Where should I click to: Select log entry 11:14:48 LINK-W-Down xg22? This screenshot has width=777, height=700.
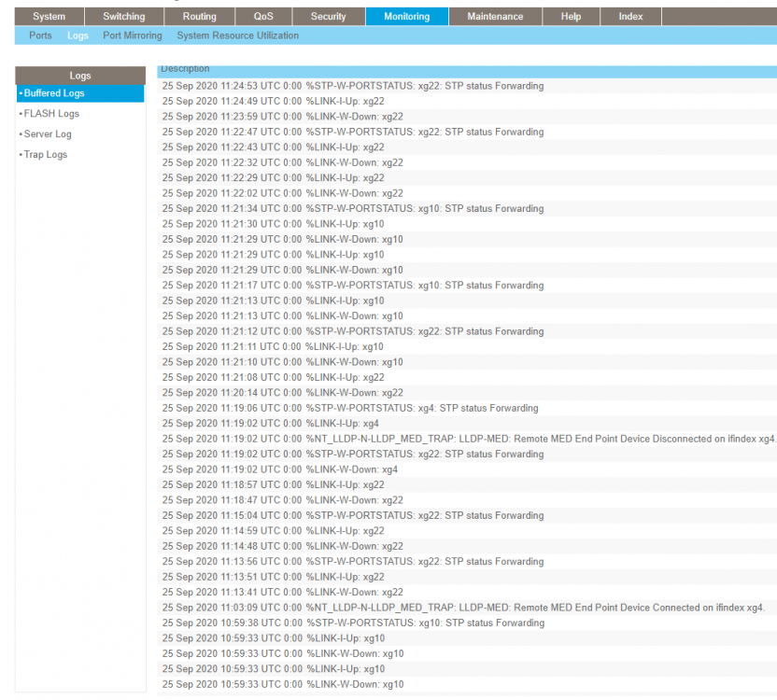[x=467, y=546]
